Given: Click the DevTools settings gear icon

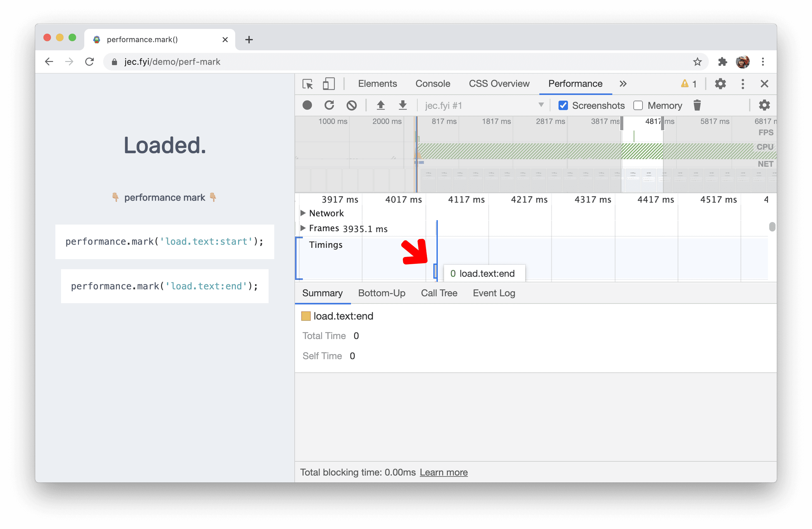Looking at the screenshot, I should tap(720, 83).
